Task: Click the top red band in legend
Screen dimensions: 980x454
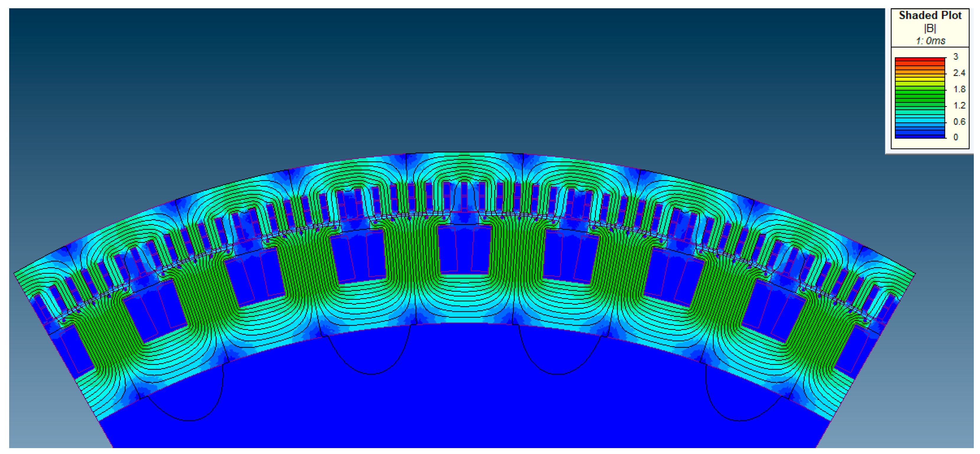Action: [919, 59]
